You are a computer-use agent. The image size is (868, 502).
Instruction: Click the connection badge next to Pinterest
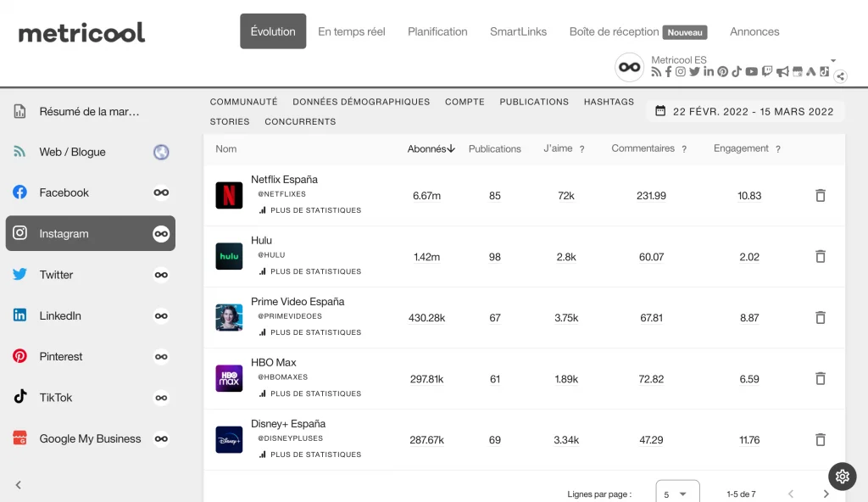pos(161,357)
